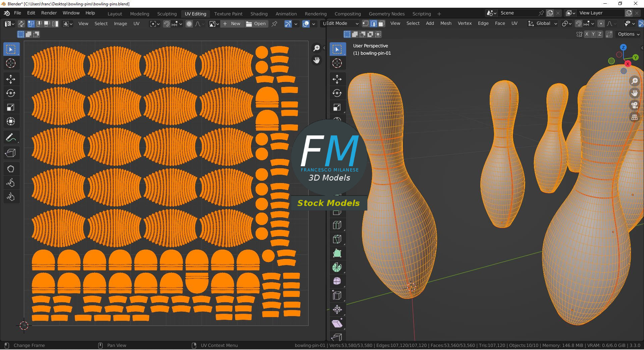Select the Move tool in 3D viewport
Image resolution: width=644 pixels, height=350 pixels.
337,79
